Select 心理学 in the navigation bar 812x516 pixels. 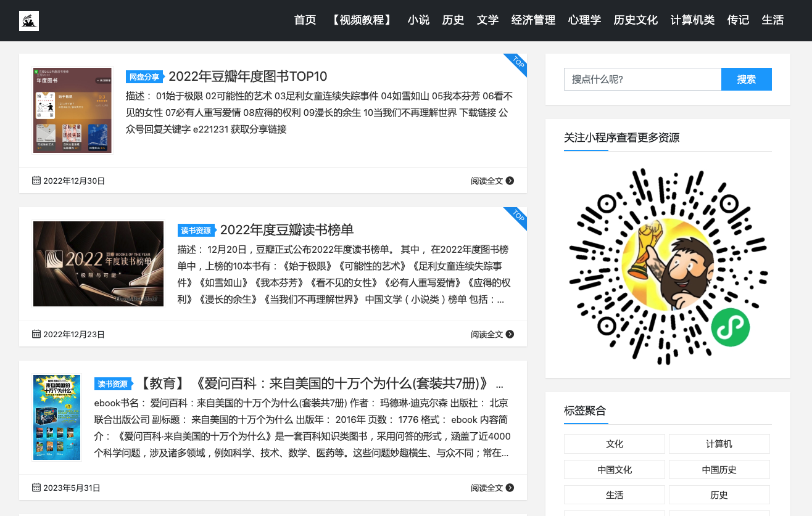[x=584, y=20]
